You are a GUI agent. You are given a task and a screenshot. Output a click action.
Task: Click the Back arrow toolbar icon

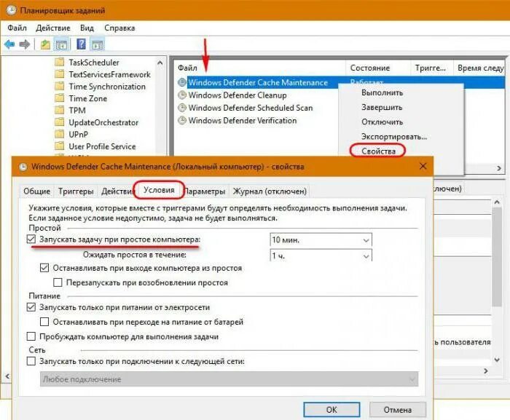[x=9, y=44]
